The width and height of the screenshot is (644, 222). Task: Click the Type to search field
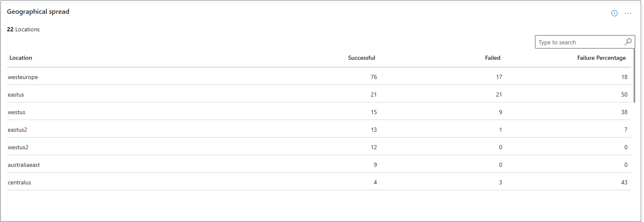coord(578,42)
